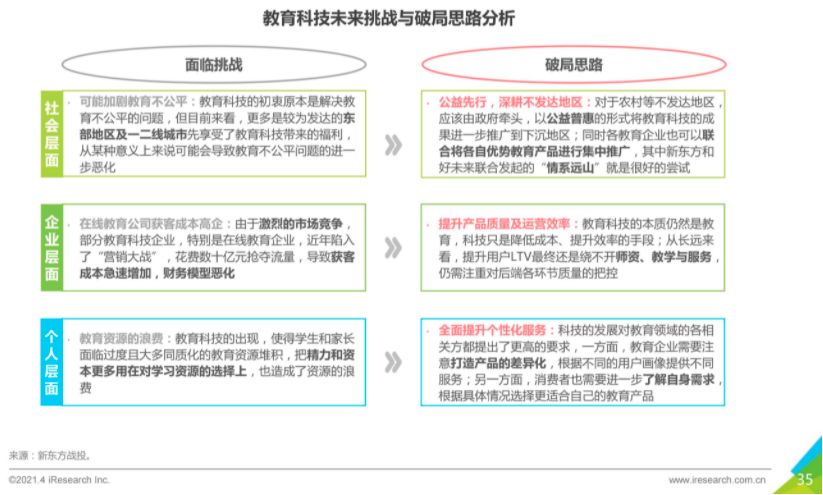Click the text 可能加剧教育不公平
The image size is (823, 495).
[133, 101]
